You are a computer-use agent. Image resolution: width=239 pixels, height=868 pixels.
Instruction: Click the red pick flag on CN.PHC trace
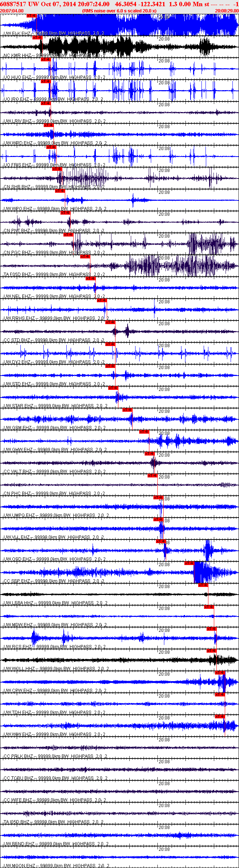152,476
